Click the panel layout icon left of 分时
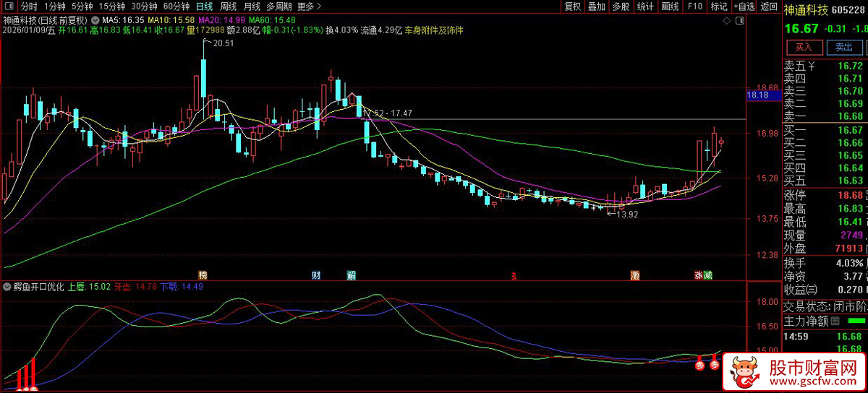 (x=11, y=7)
